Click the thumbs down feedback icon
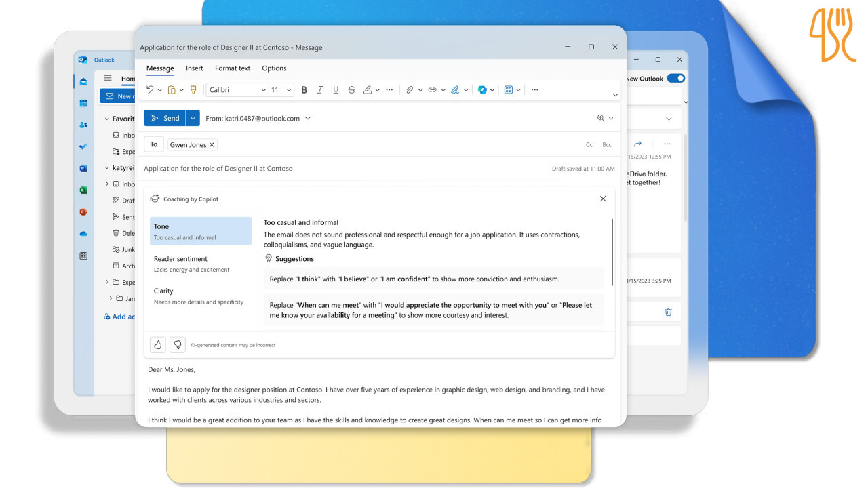Screen dimensions: 868x488 click(x=177, y=345)
